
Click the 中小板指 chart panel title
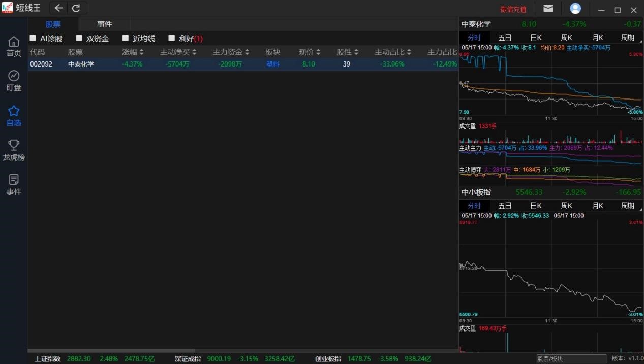point(476,192)
